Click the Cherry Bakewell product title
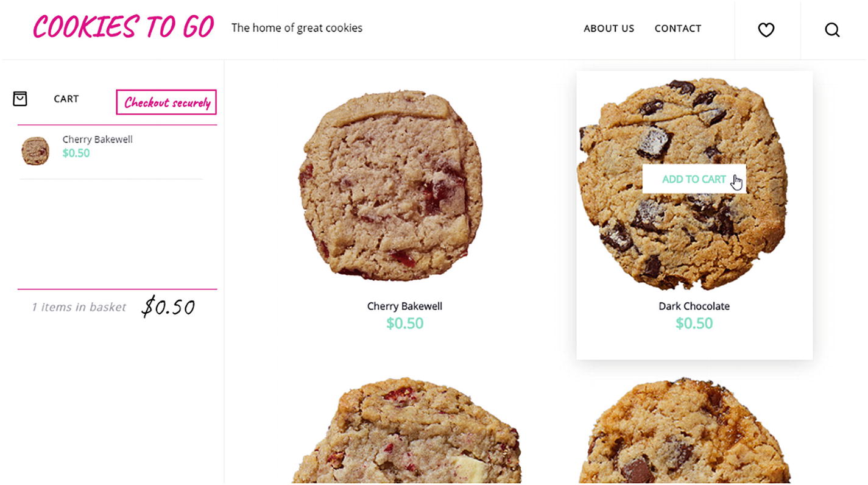 tap(404, 306)
